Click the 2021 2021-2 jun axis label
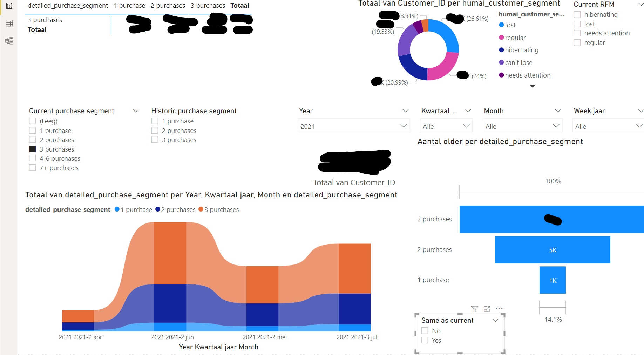The width and height of the screenshot is (644, 355). (172, 337)
